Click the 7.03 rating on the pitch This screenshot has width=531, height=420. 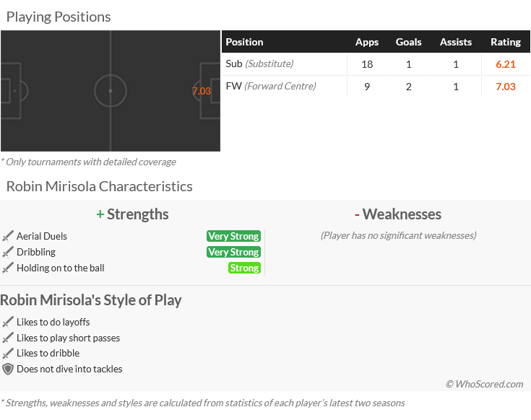pos(202,91)
